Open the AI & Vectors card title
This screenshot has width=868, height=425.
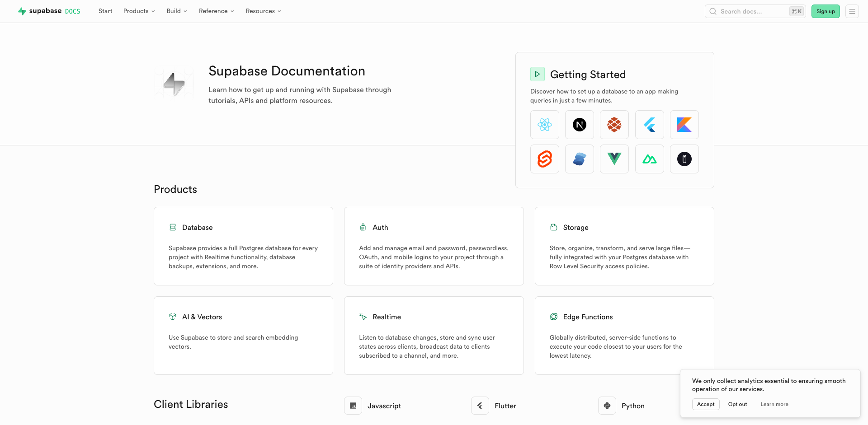pos(202,317)
